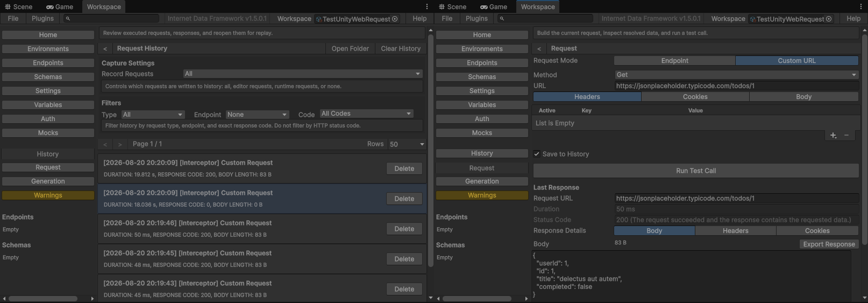The height and width of the screenshot is (303, 868).
Task: Switch to the request Cookies tab
Action: tap(695, 97)
